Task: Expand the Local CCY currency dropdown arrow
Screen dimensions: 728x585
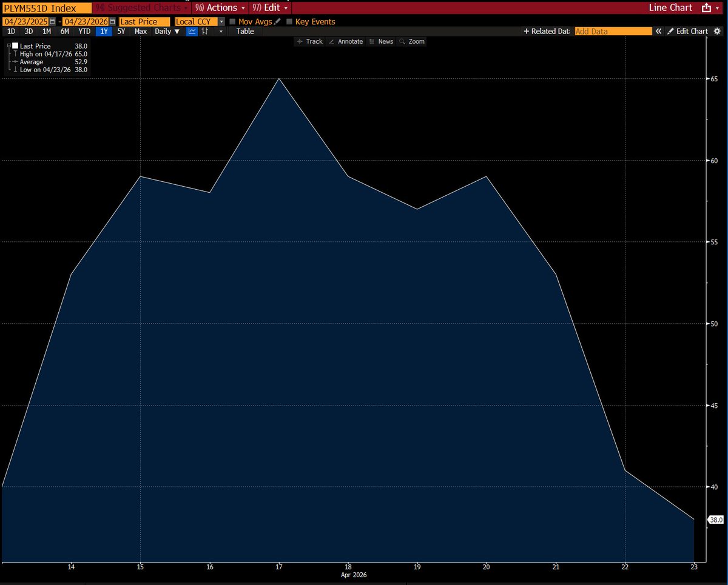Action: [x=221, y=21]
